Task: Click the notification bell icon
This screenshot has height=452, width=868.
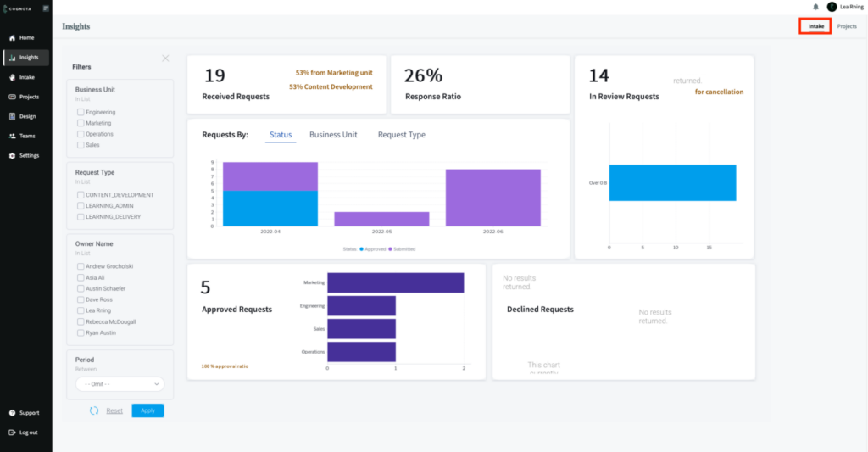Action: (815, 7)
